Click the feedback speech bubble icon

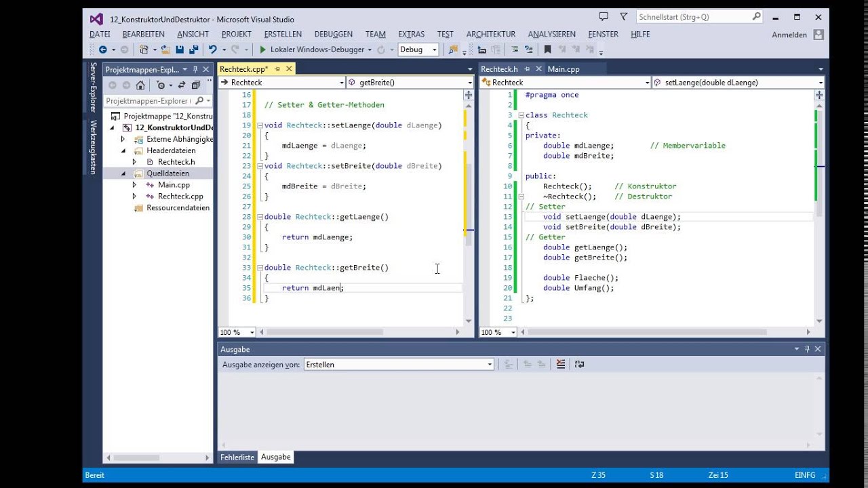coord(604,16)
